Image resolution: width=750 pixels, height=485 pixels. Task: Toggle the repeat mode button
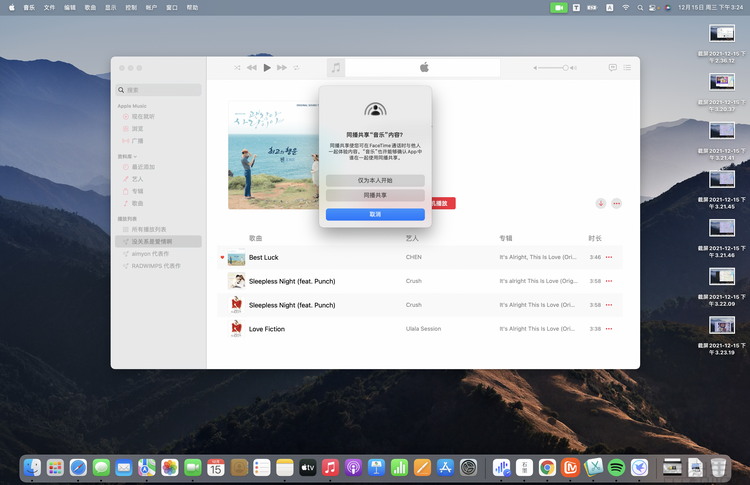297,67
